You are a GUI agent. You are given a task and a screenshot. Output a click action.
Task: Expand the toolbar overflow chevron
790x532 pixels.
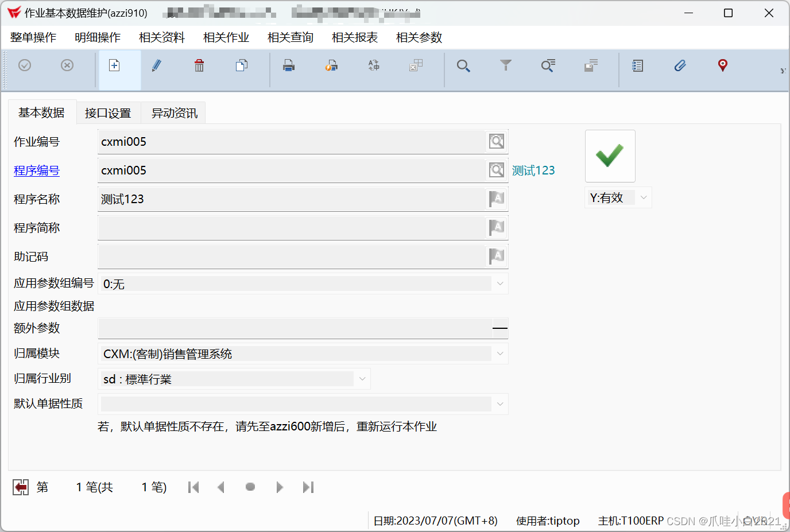point(783,71)
